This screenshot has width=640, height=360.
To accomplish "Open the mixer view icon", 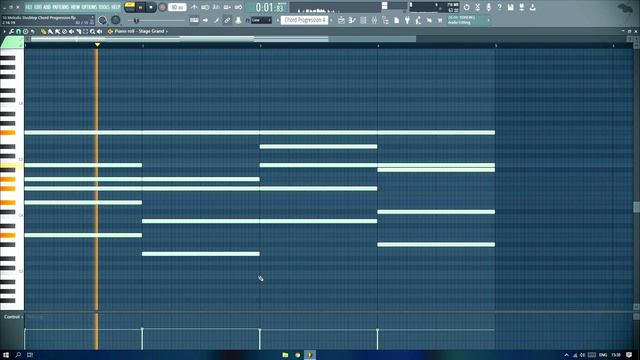I will click(x=374, y=20).
